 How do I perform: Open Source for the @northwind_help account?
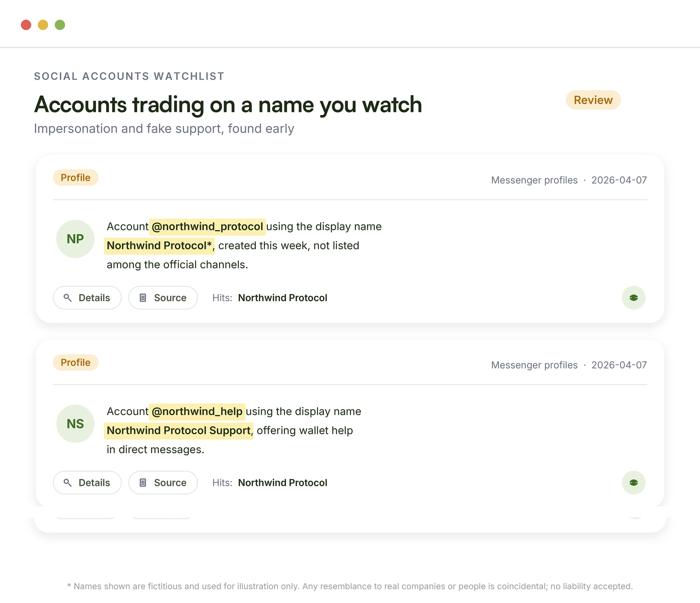pyautogui.click(x=163, y=483)
